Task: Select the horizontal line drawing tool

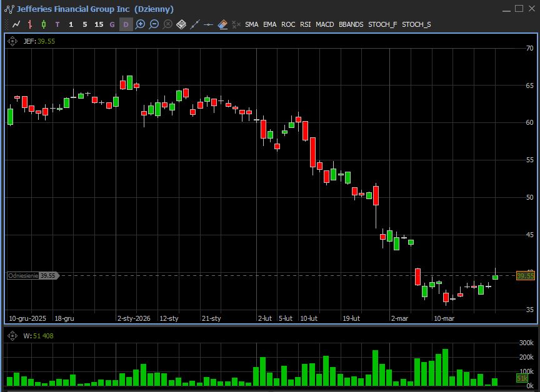Action: pos(209,24)
